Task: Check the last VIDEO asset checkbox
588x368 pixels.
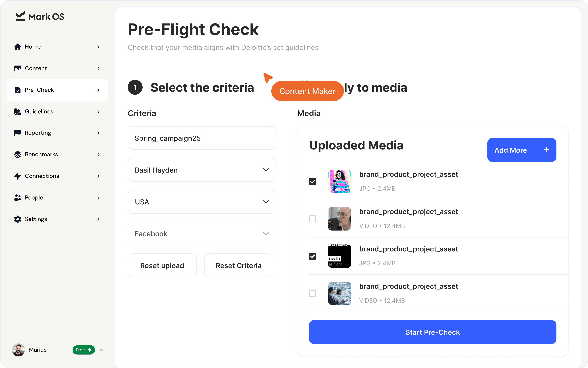Action: pos(312,294)
